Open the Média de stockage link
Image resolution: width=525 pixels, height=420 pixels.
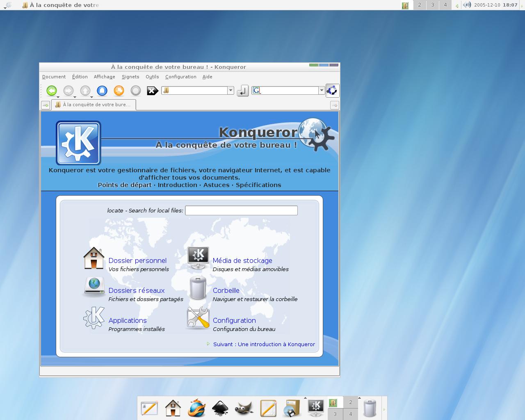click(x=242, y=260)
